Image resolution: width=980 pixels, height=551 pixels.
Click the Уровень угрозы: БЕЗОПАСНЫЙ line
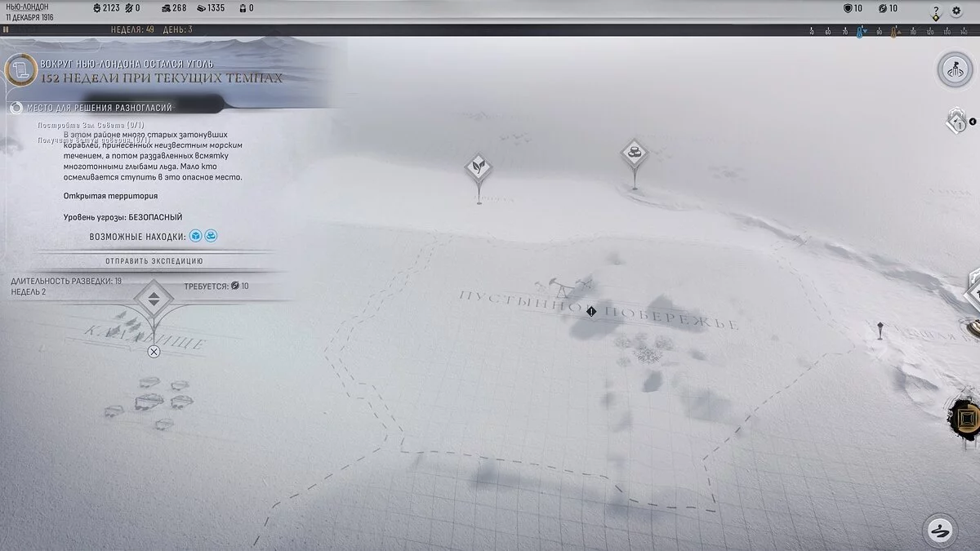coord(123,217)
